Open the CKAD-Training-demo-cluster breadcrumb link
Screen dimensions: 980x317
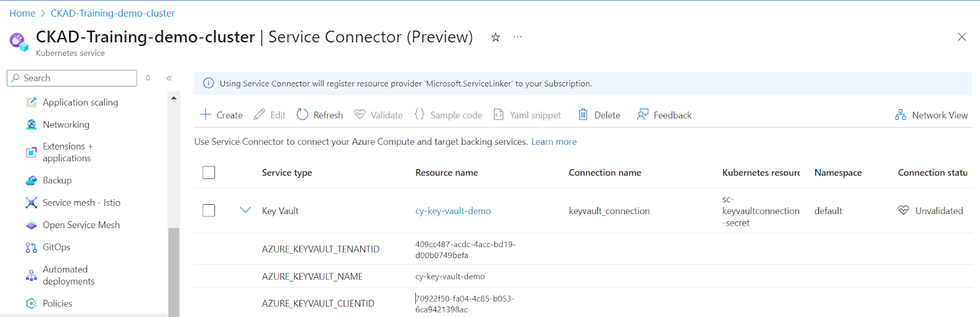click(113, 13)
